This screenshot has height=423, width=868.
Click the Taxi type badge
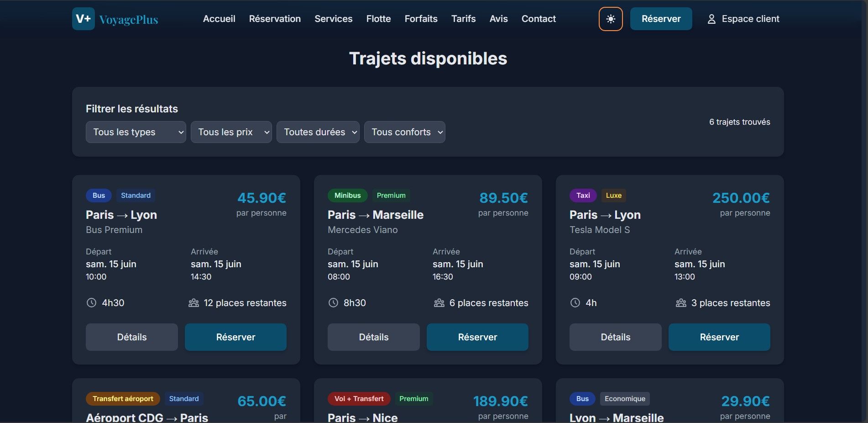coord(583,196)
